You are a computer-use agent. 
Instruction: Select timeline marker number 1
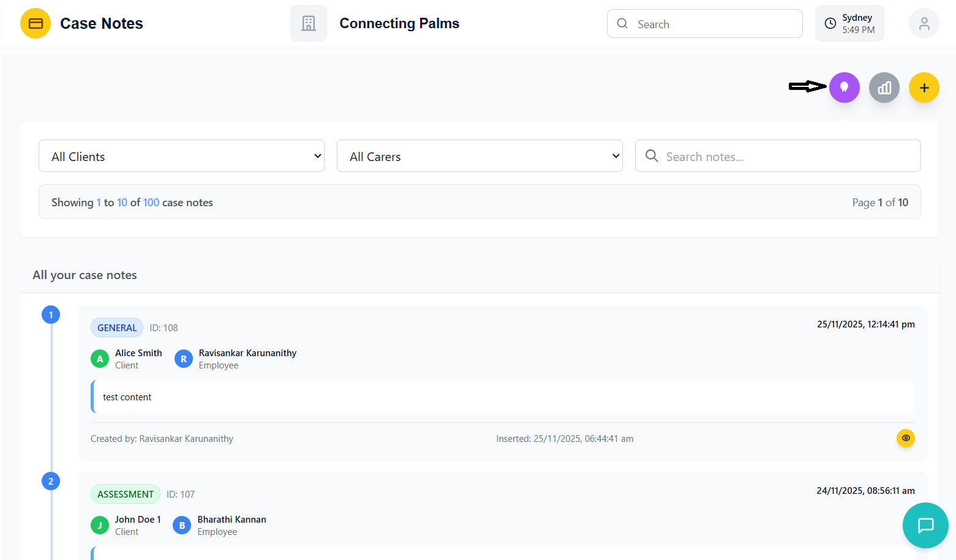pos(51,315)
